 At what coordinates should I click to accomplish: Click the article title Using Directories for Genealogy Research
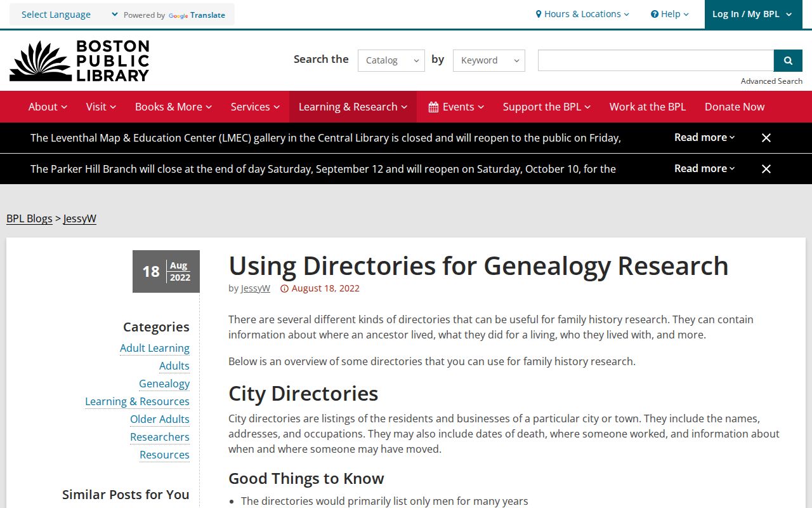478,266
